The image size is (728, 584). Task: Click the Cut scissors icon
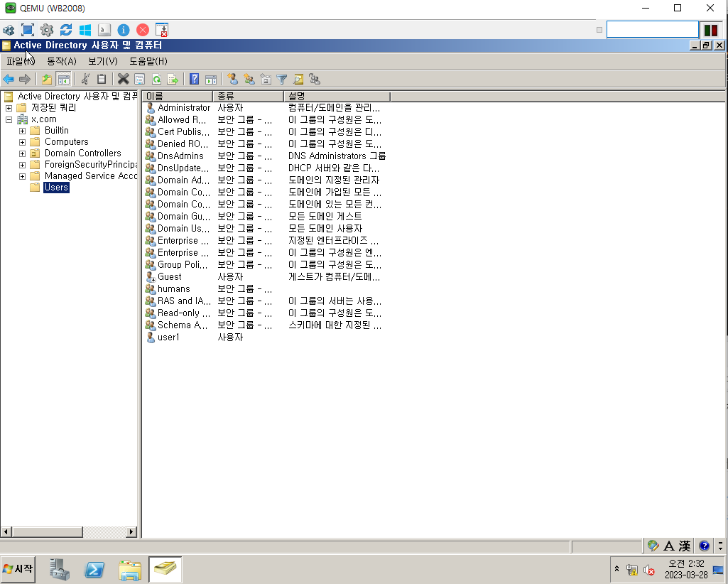[x=85, y=80]
